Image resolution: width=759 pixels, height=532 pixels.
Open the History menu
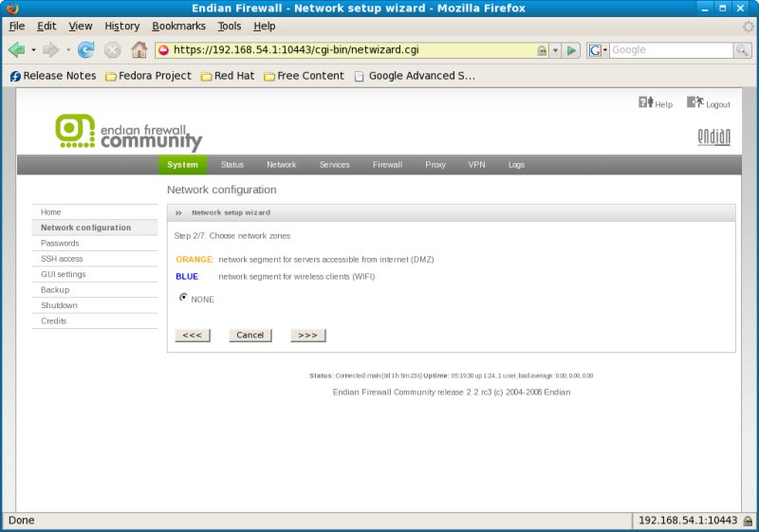122,27
